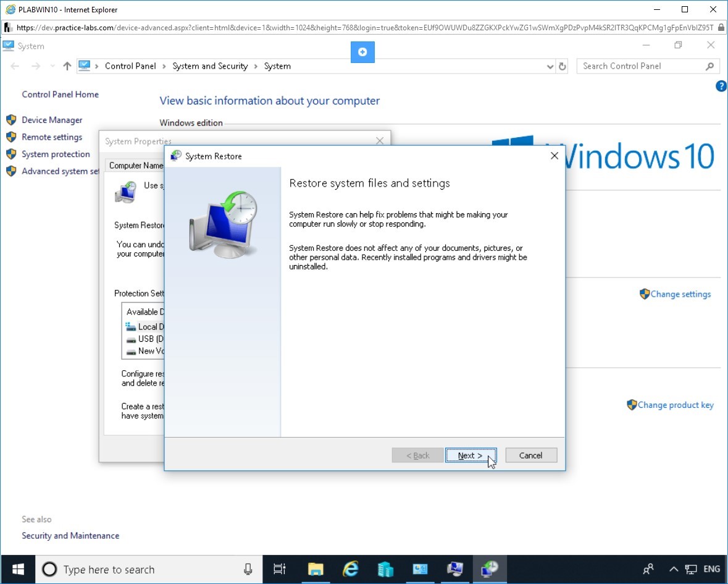Open Task View from the taskbar
The width and height of the screenshot is (728, 584).
(280, 569)
